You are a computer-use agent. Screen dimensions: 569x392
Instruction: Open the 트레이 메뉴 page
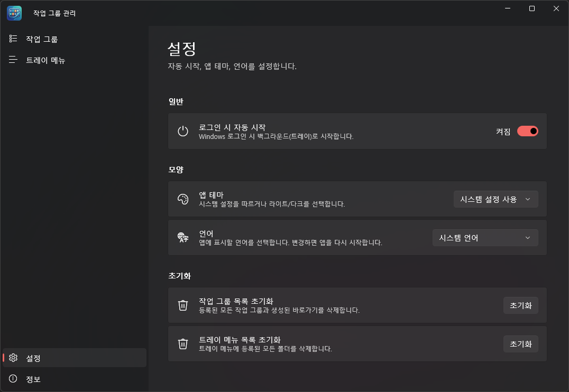coord(75,60)
